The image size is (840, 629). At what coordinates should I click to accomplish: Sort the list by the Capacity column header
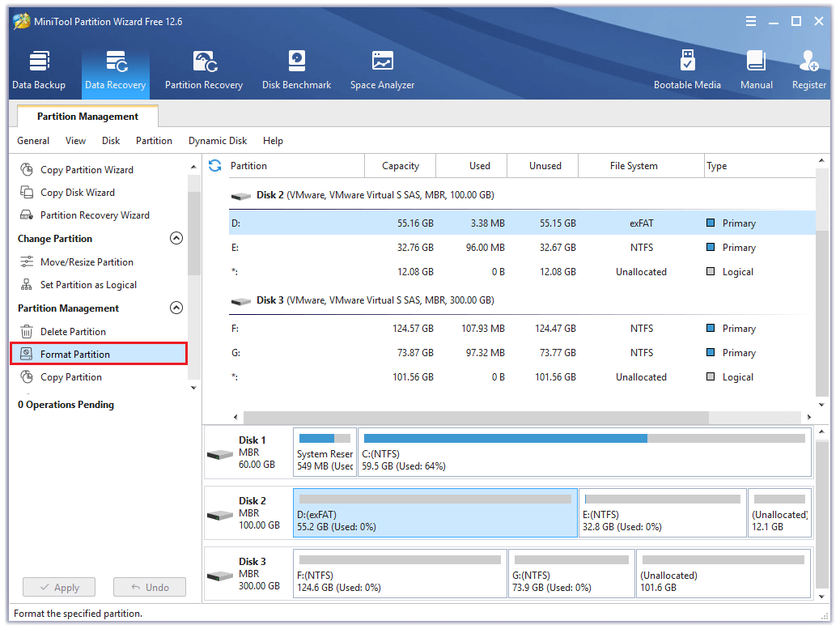(x=401, y=166)
